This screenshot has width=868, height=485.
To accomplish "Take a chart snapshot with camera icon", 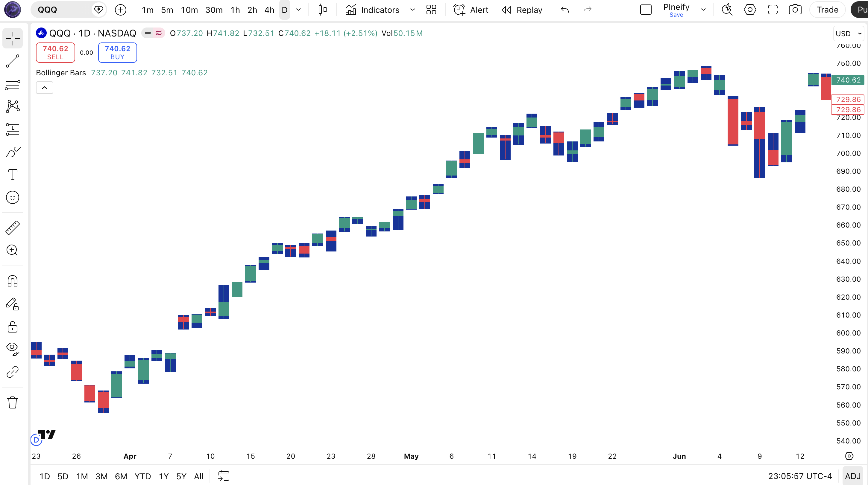I will point(795,10).
